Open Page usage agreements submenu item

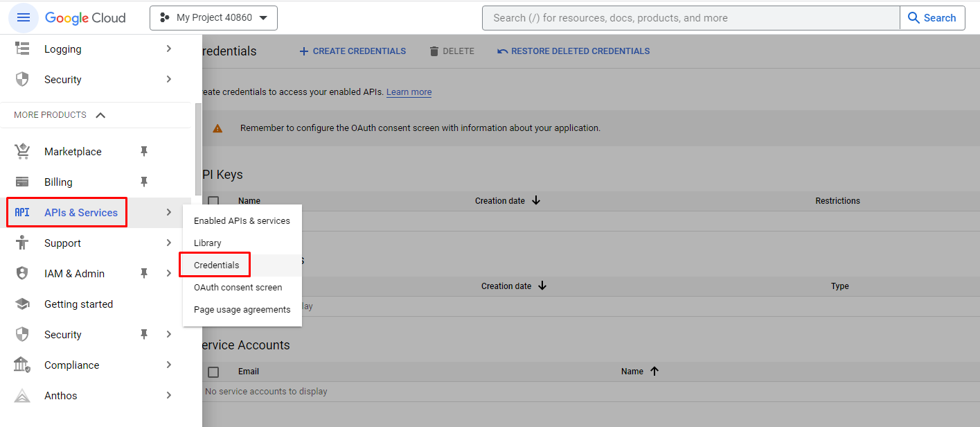pyautogui.click(x=242, y=309)
